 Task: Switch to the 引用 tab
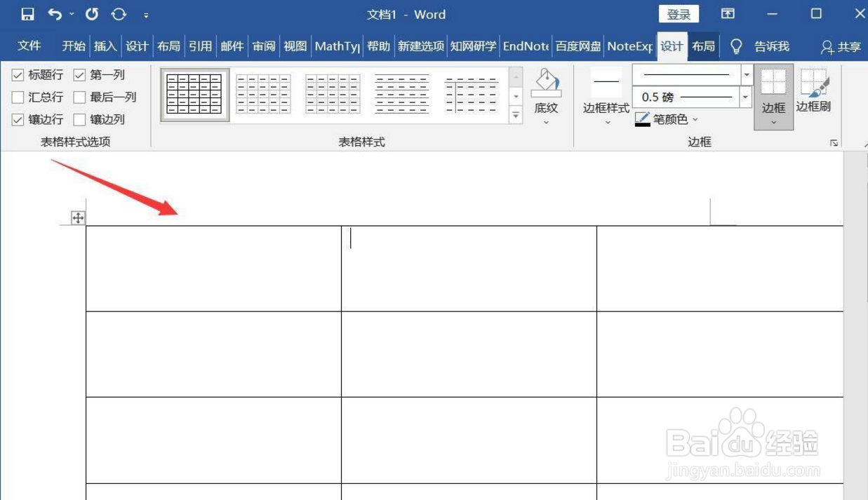point(200,46)
